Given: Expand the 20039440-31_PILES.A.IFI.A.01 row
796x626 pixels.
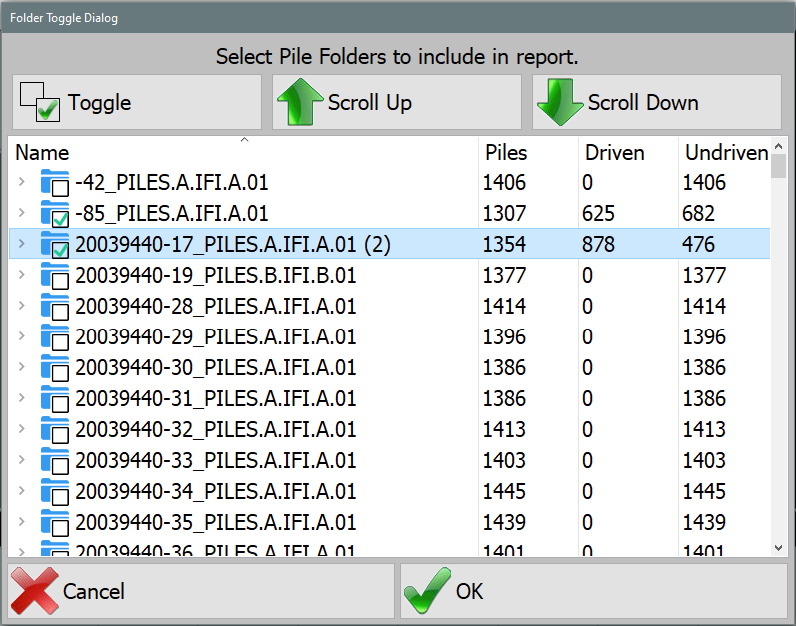Looking at the screenshot, I should [21, 398].
